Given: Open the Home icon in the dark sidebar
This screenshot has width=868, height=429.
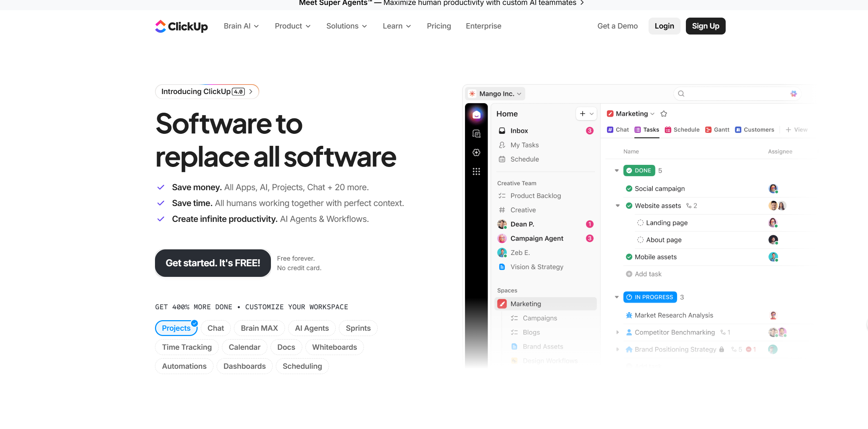Looking at the screenshot, I should point(476,114).
